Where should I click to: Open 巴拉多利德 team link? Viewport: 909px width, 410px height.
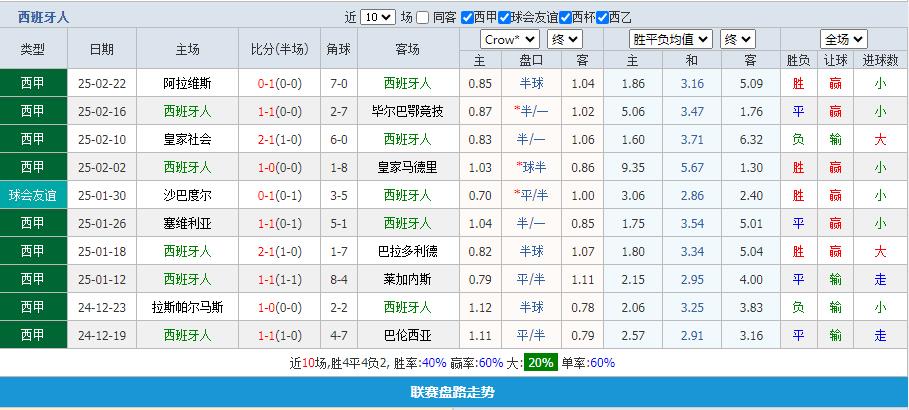408,251
